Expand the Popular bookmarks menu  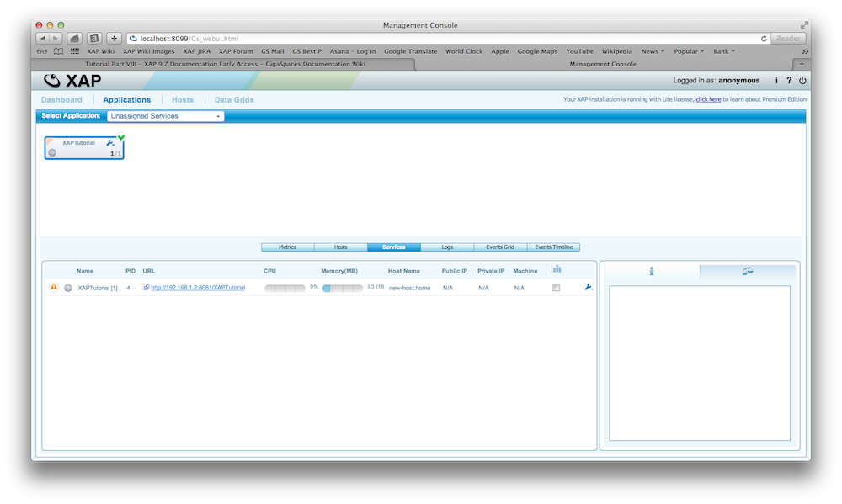pyautogui.click(x=689, y=51)
